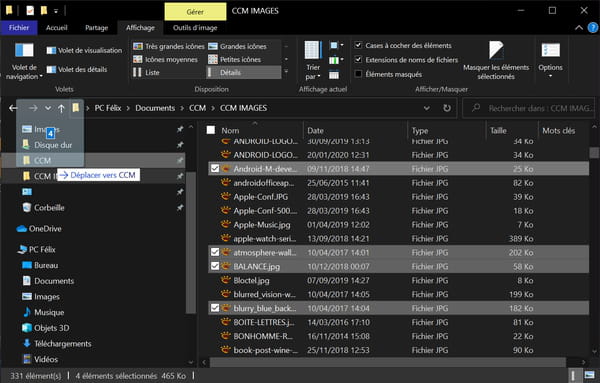Choose Icônes moyennes layout
Screen dimensions: 600x383
[165, 59]
